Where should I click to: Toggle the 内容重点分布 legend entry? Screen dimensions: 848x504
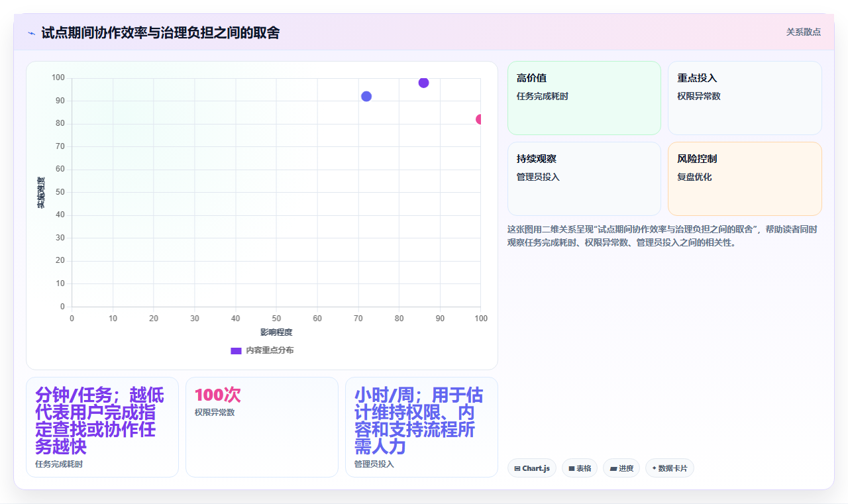click(x=262, y=350)
